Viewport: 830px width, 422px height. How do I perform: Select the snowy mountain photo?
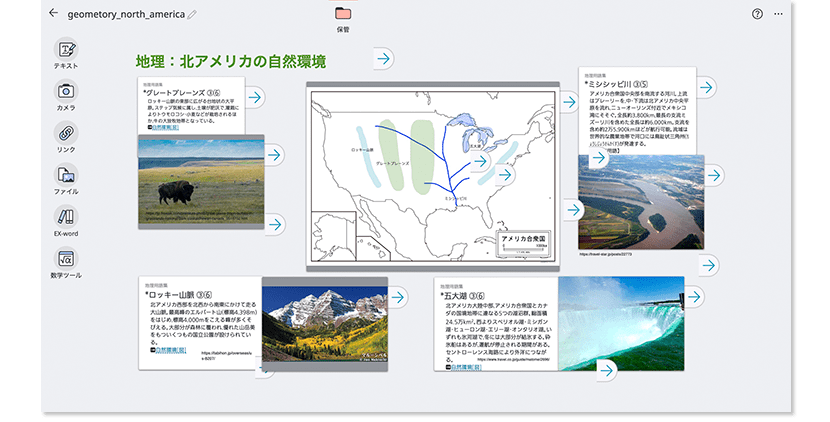click(324, 324)
